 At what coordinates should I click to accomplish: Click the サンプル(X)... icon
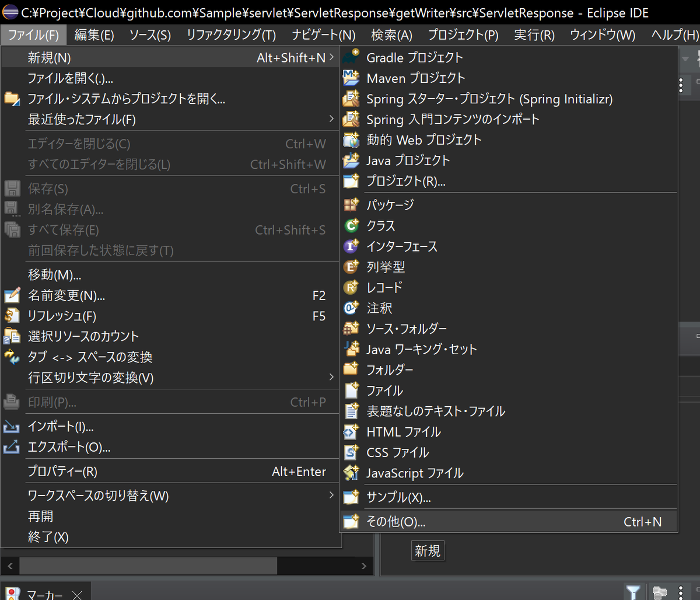click(351, 497)
